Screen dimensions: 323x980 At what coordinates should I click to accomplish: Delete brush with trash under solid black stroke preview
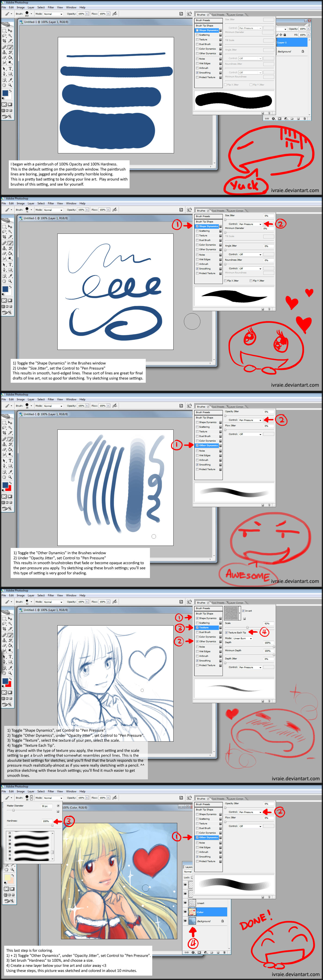click(269, 113)
